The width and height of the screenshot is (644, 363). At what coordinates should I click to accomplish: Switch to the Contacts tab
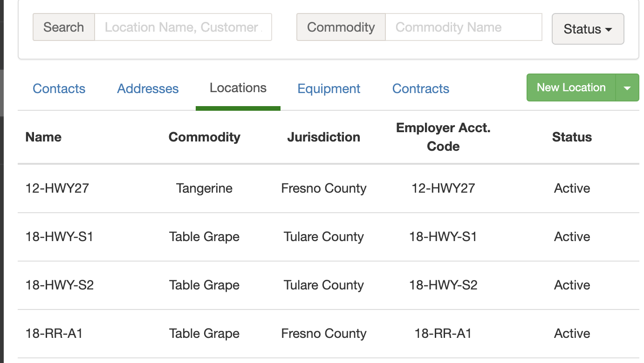click(x=59, y=88)
